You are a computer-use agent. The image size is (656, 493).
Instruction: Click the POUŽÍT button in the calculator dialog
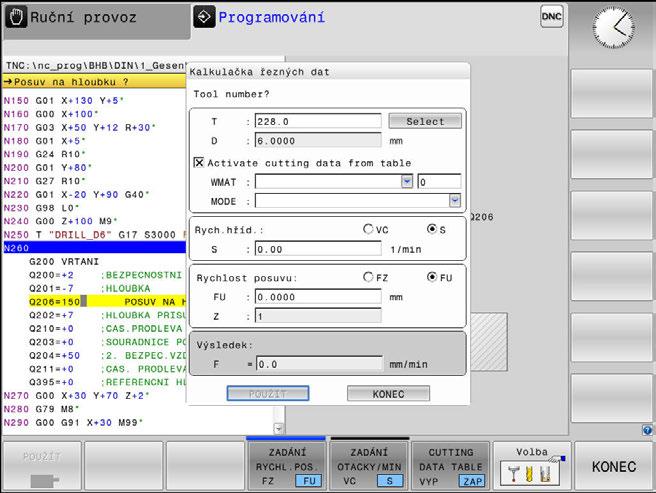[268, 394]
